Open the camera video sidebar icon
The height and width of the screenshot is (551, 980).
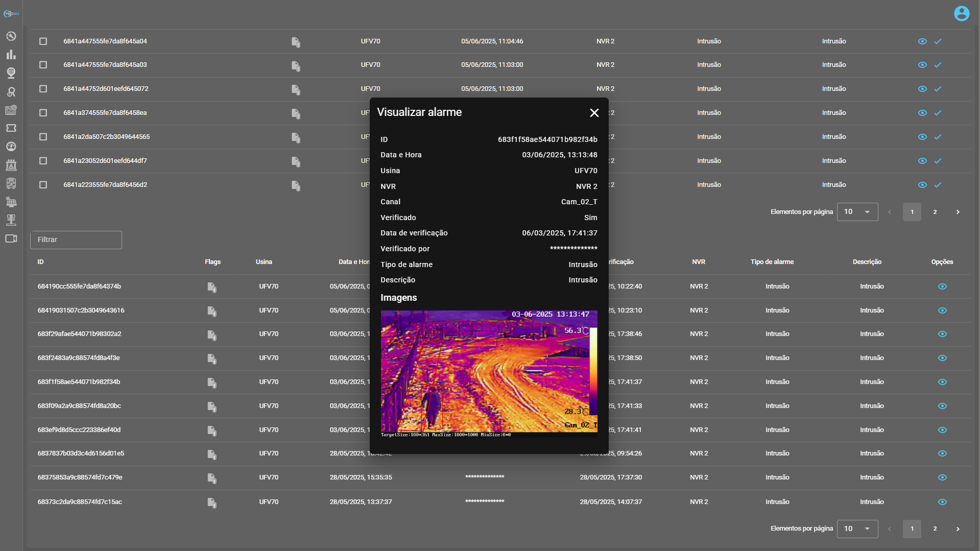[x=11, y=238]
